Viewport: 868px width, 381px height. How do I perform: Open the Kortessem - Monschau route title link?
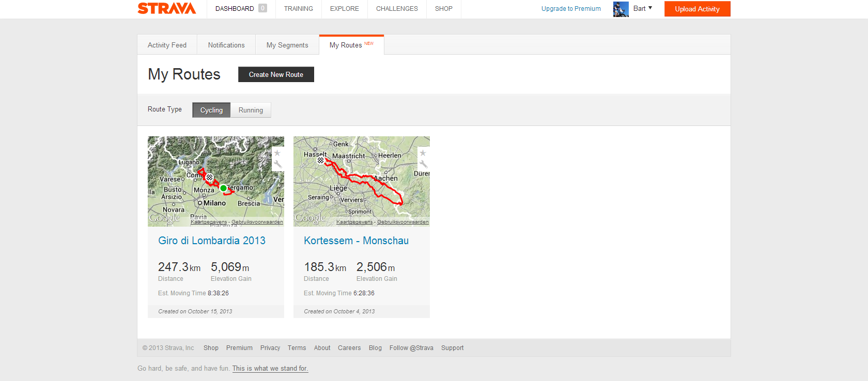(x=356, y=241)
